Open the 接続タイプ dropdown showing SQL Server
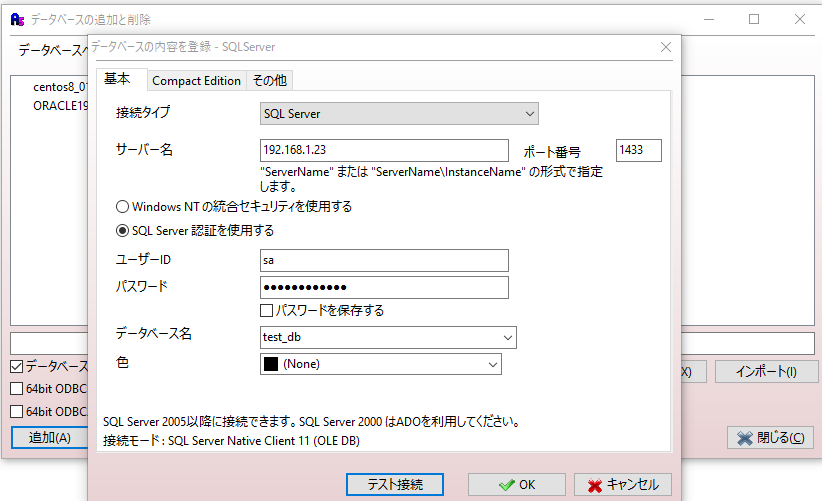Image resolution: width=822 pixels, height=501 pixels. click(x=530, y=114)
